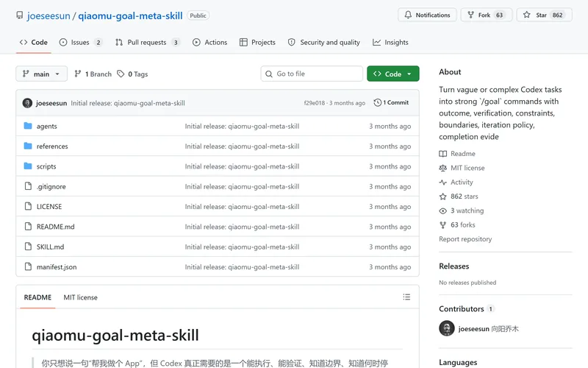Screen dimensions: 588x368
Task: Click joeseesun avatar in commit row
Action: pyautogui.click(x=27, y=103)
